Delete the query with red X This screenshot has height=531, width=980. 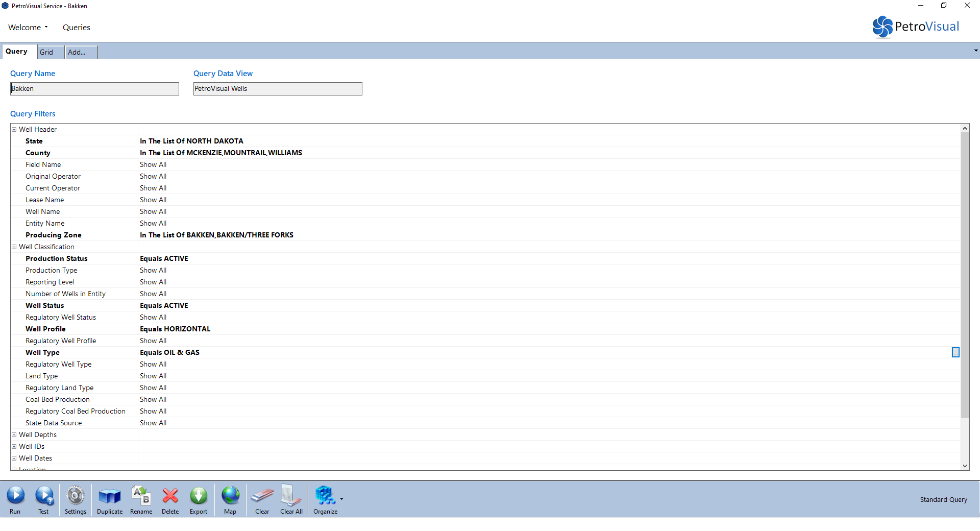[170, 499]
